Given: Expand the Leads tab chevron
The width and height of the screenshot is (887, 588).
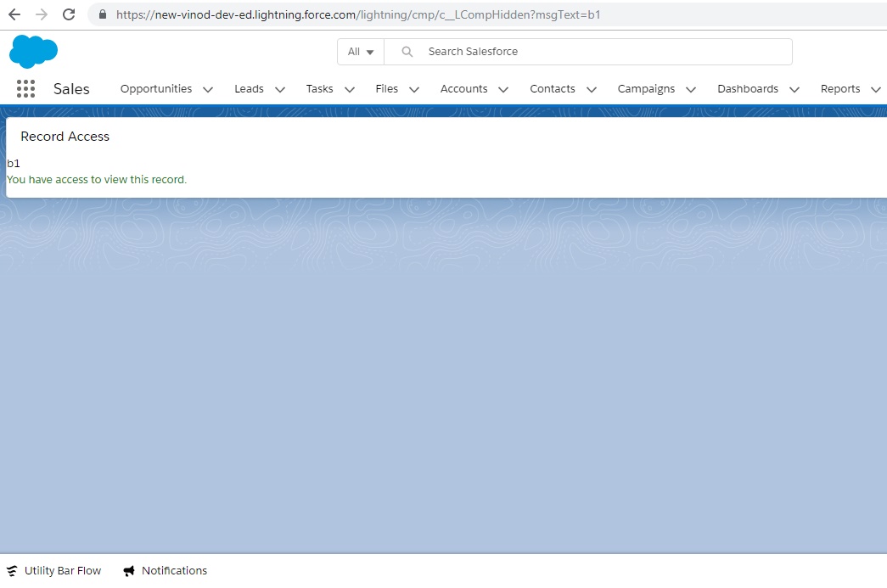Looking at the screenshot, I should tap(280, 89).
